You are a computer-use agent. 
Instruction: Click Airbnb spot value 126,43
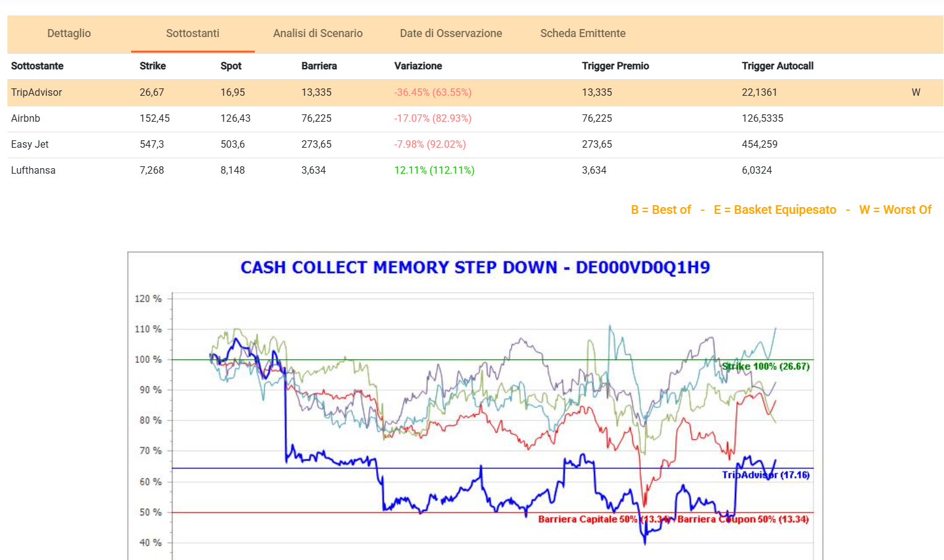click(236, 119)
